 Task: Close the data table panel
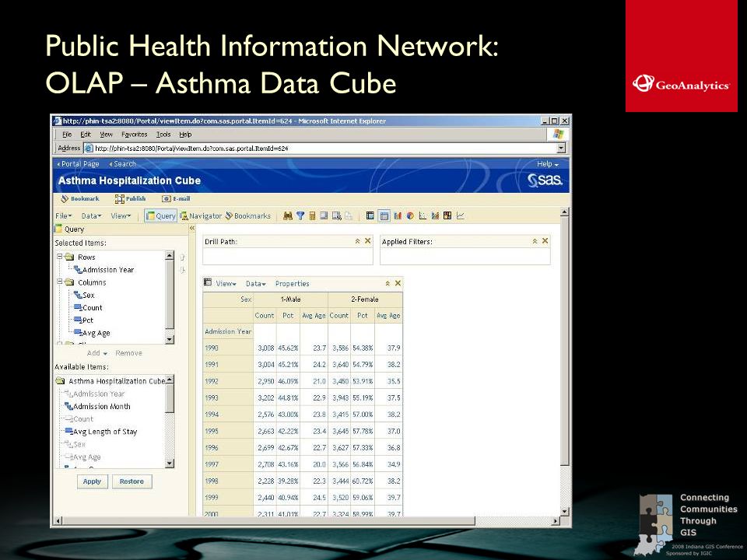398,283
